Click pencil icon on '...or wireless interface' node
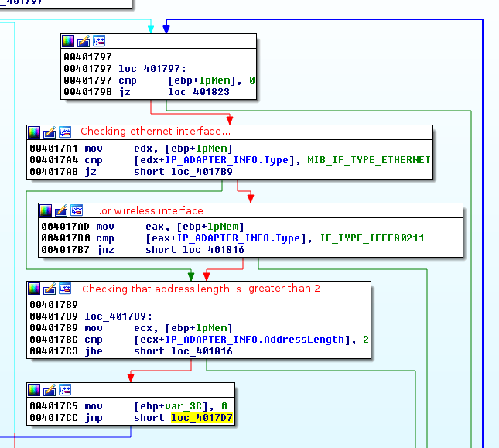Image resolution: width=499 pixels, height=448 pixels. pyautogui.click(x=61, y=210)
